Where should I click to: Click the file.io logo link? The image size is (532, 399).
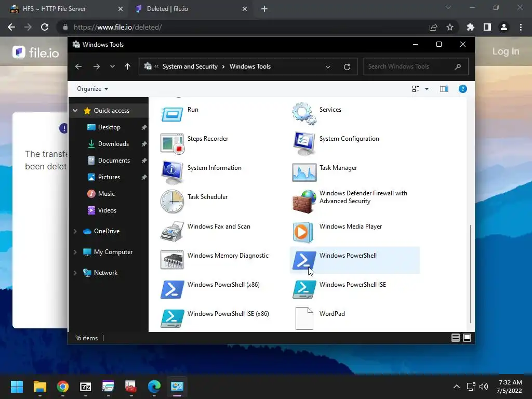36,52
